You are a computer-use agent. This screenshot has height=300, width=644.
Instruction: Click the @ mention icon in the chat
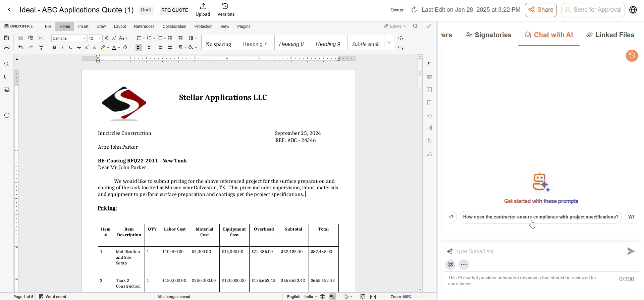450,265
